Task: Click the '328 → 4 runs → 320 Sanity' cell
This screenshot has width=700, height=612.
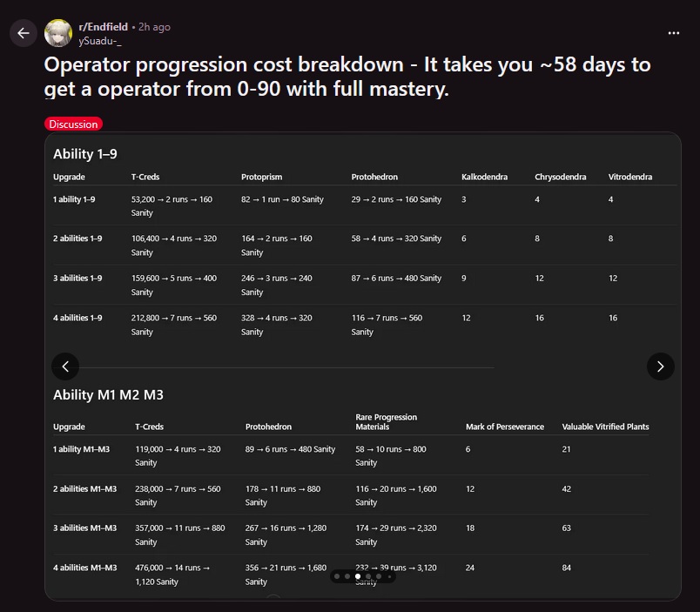Action: pyautogui.click(x=277, y=325)
